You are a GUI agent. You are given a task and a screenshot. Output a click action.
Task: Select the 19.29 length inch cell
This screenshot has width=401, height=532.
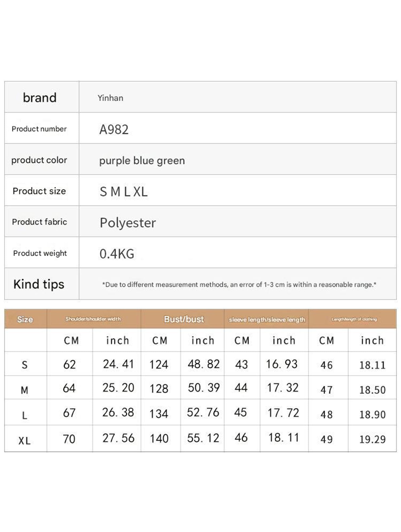click(x=372, y=439)
